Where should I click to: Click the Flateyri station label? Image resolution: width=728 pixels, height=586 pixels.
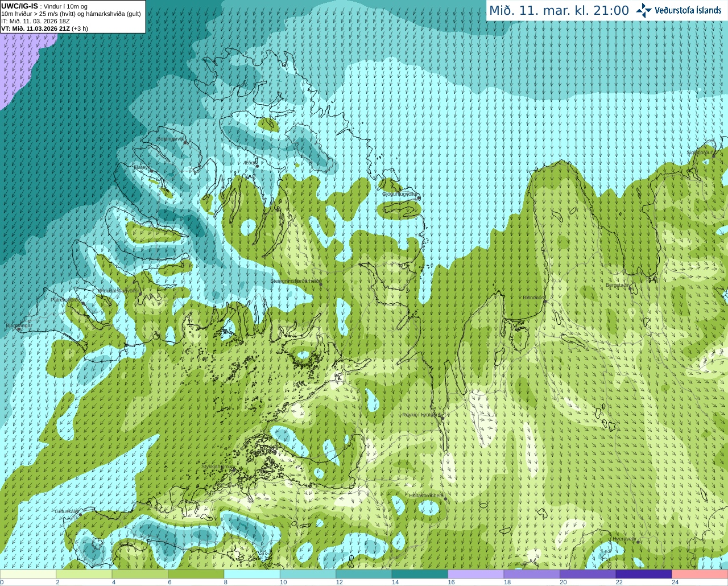[x=142, y=167]
